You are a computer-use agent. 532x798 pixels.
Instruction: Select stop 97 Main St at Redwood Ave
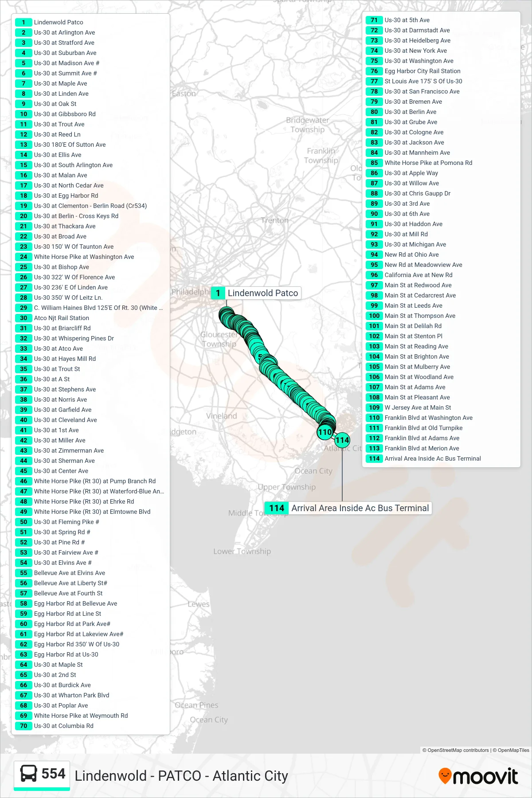point(409,285)
